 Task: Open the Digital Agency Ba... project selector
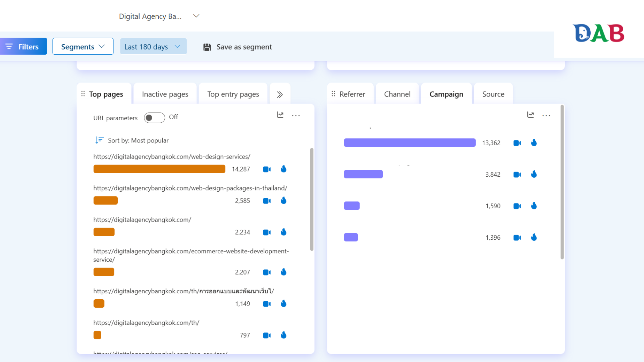click(159, 16)
